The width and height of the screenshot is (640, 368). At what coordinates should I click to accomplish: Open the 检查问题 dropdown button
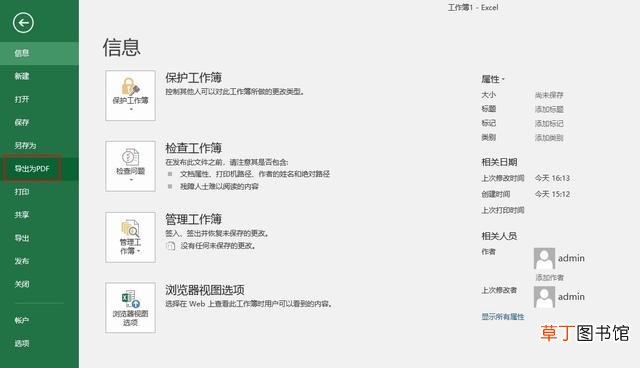(130, 166)
